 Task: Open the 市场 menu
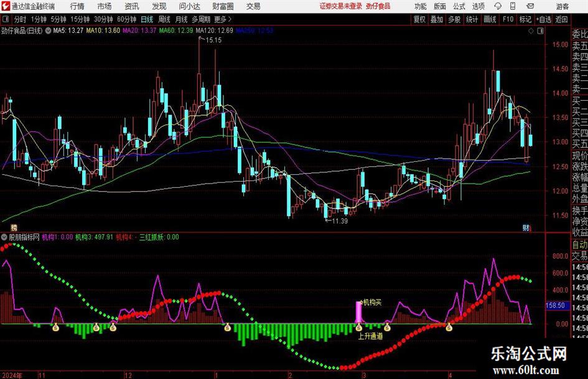point(105,6)
